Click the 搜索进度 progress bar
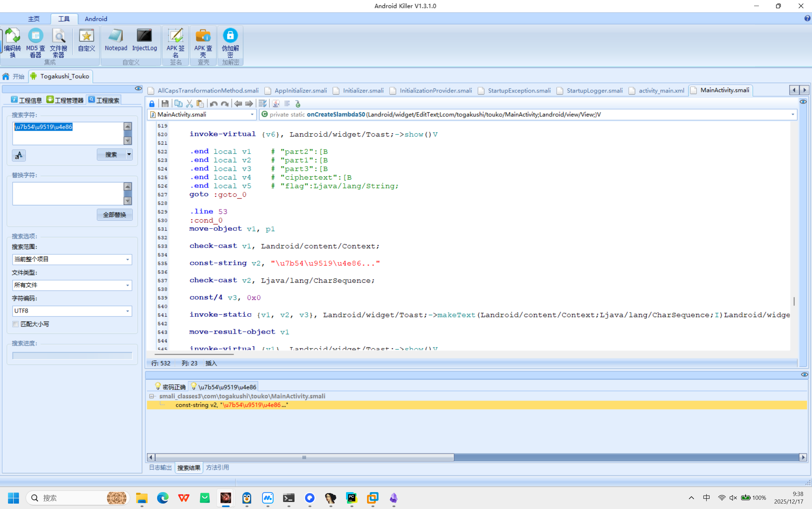The width and height of the screenshot is (812, 509). (72, 356)
